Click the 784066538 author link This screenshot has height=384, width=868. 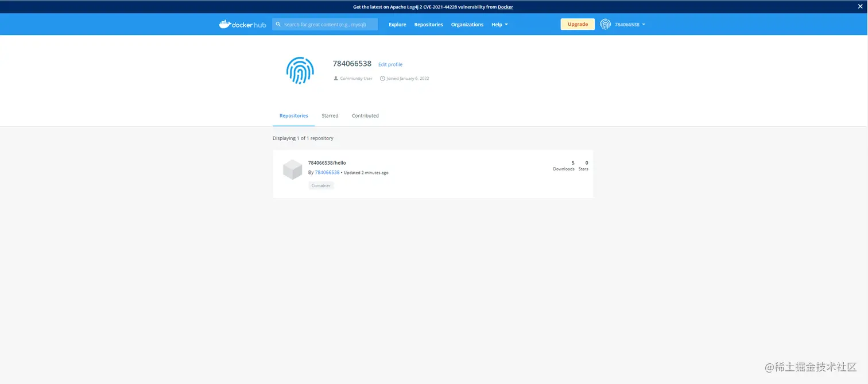(327, 172)
